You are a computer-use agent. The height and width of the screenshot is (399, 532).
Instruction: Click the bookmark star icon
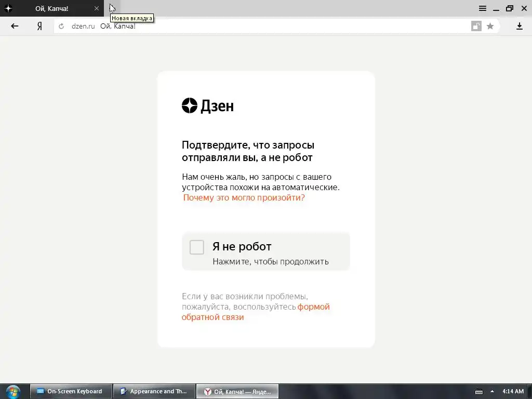pos(490,26)
